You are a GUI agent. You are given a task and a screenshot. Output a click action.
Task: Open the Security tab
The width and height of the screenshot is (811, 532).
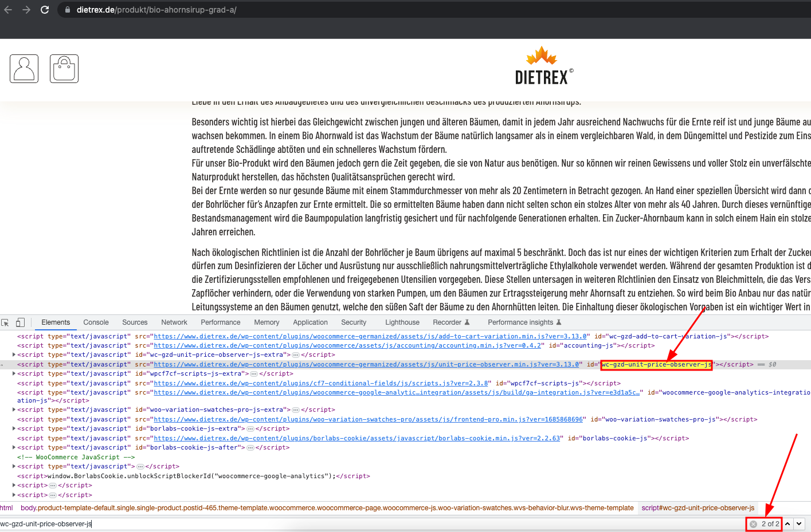[x=354, y=322]
